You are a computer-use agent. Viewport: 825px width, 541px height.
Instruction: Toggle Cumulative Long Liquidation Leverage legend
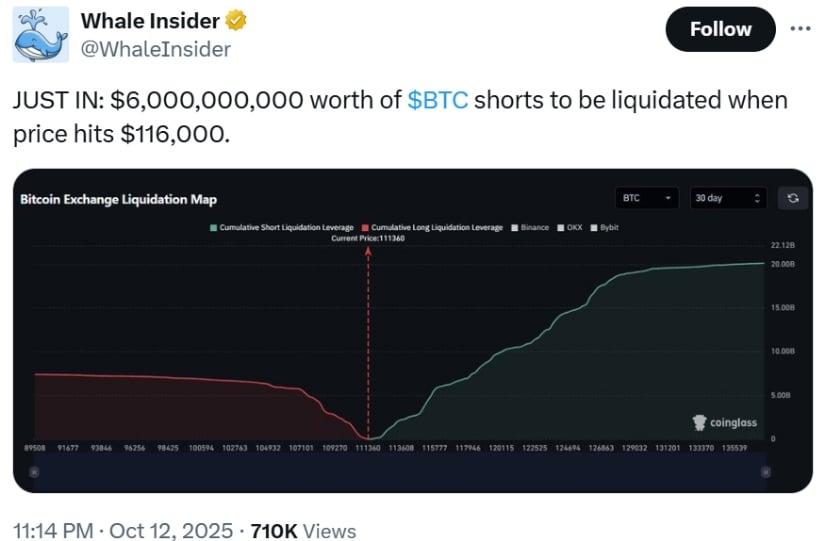(432, 228)
